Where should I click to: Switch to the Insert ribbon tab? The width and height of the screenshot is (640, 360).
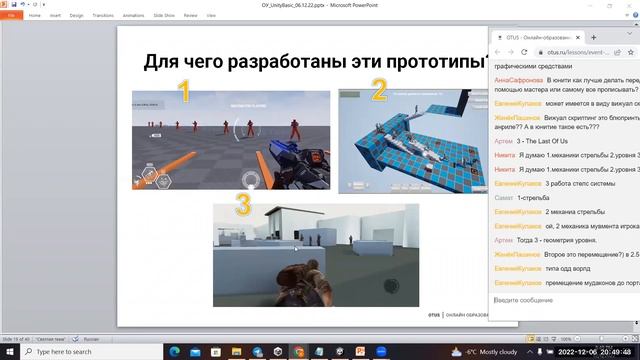pos(55,16)
